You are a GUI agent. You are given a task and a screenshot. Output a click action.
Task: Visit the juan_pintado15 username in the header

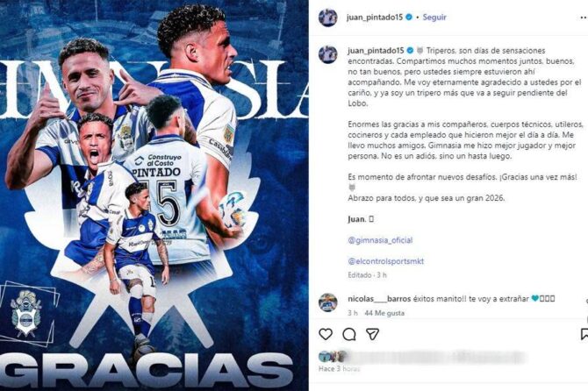point(375,18)
